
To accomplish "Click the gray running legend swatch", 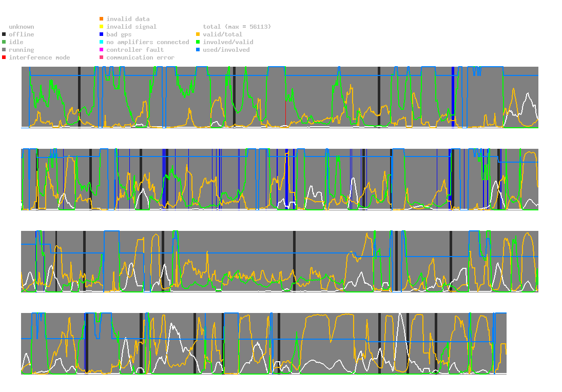I will pyautogui.click(x=4, y=50).
